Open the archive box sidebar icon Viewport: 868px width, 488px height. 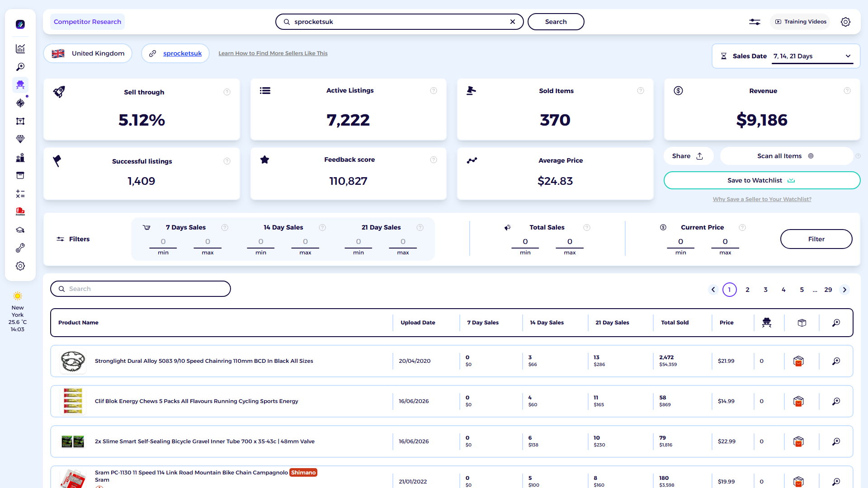(x=20, y=175)
